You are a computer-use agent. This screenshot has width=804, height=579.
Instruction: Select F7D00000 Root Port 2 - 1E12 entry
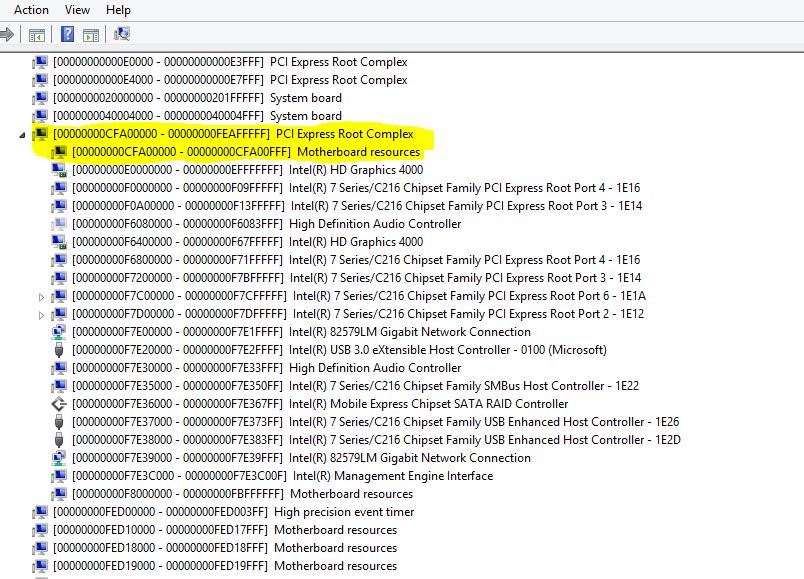(358, 314)
